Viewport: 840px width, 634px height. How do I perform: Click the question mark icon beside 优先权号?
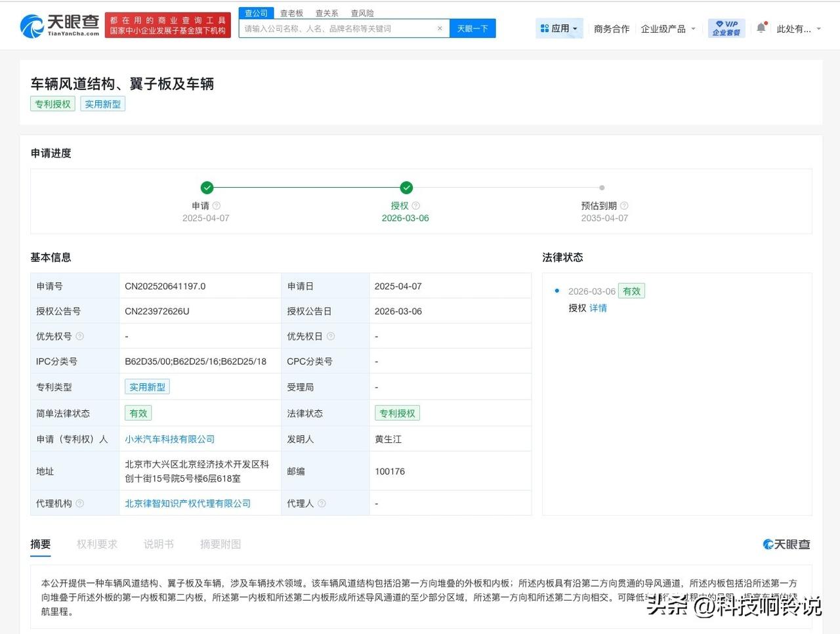tap(80, 335)
